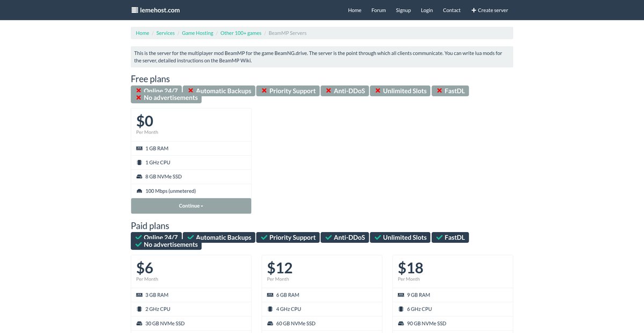644x333 pixels.
Task: Open the Login menu item
Action: pos(427,10)
